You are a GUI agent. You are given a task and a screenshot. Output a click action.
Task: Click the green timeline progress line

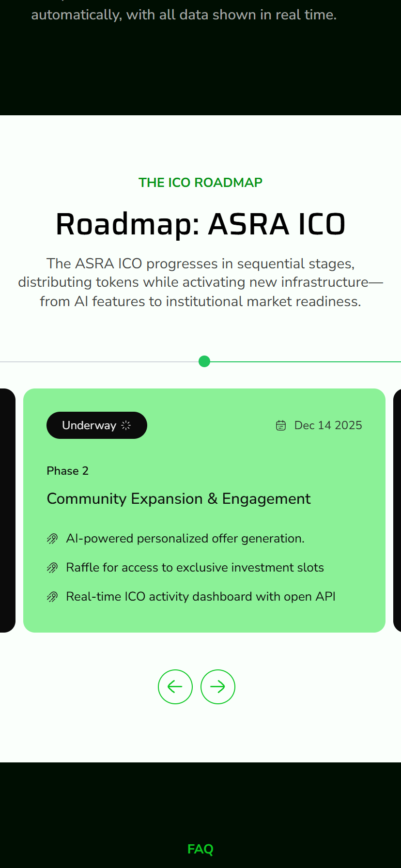pos(305,361)
